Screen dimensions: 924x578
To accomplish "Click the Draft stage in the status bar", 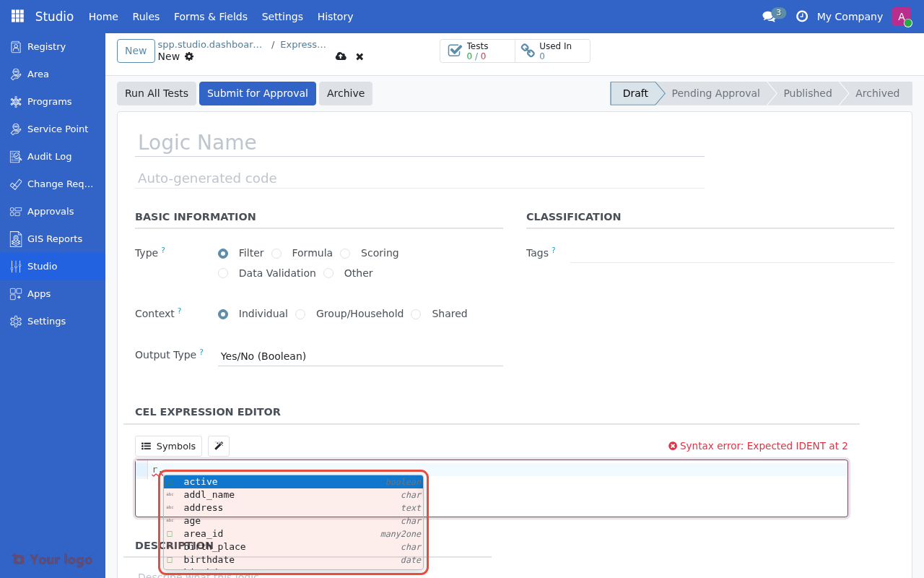I will 635,93.
